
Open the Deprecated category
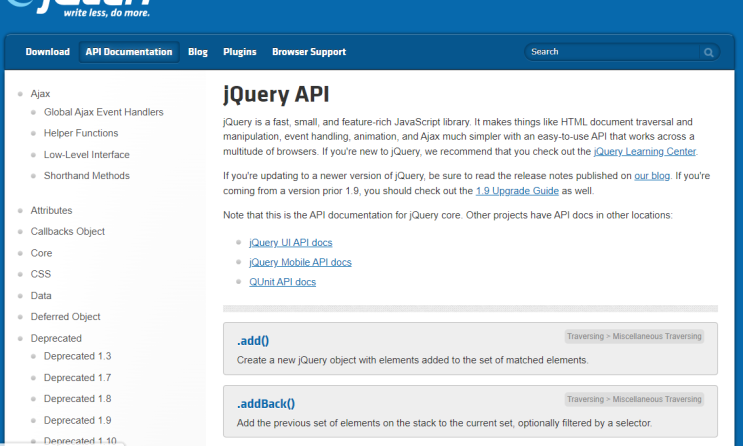click(x=56, y=338)
